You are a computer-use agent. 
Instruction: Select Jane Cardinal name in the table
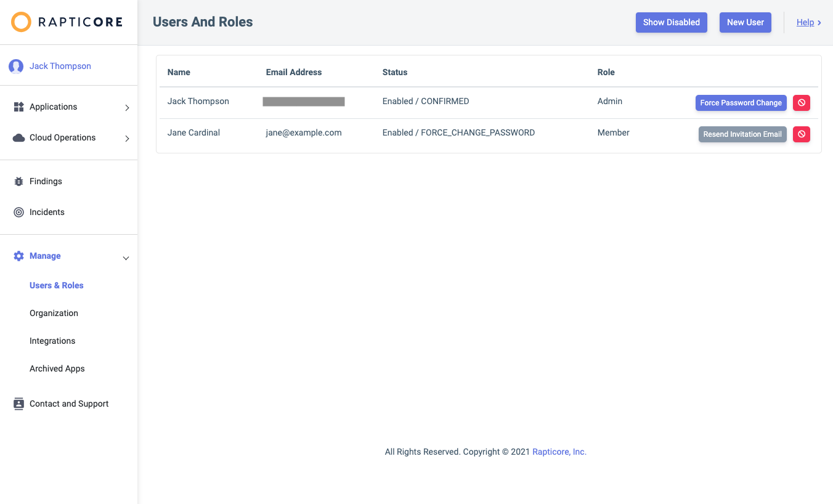pos(193,132)
